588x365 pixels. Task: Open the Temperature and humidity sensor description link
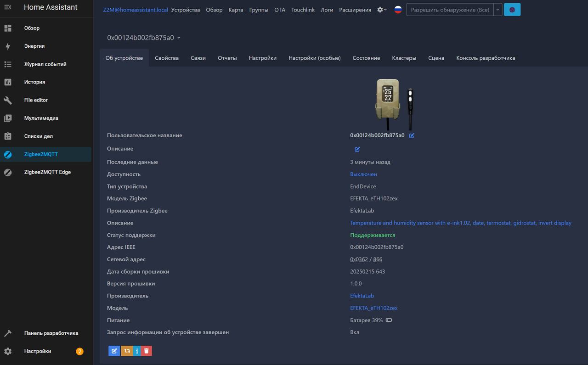pos(461,223)
